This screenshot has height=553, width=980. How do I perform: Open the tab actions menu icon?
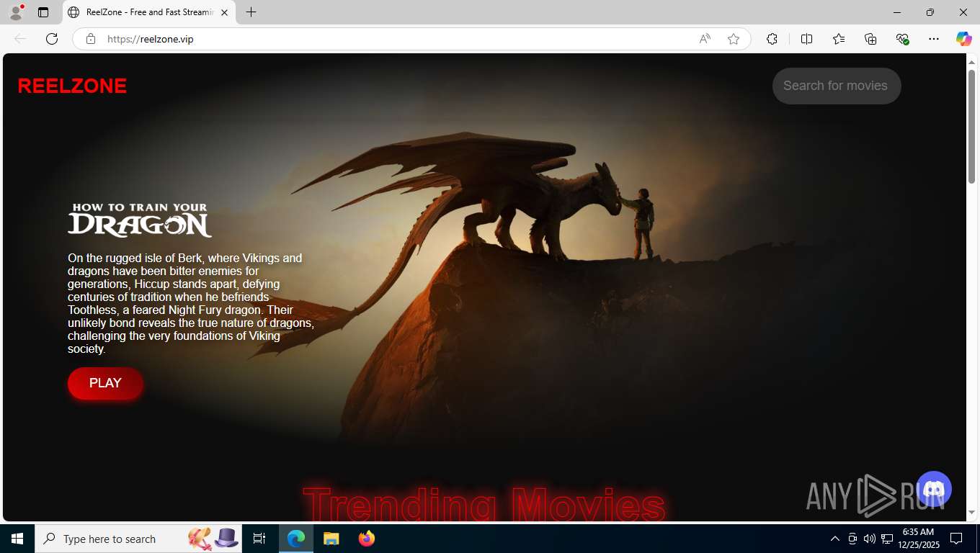pos(43,12)
